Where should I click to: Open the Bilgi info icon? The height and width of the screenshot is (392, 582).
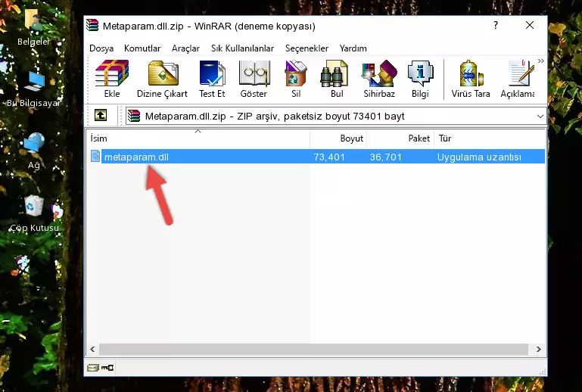tap(420, 79)
